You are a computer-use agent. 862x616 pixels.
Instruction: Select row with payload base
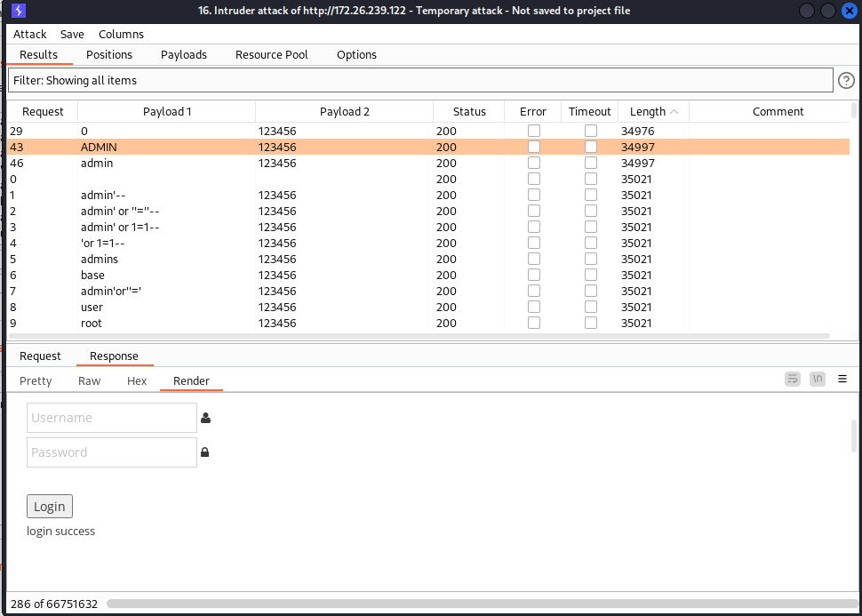428,275
